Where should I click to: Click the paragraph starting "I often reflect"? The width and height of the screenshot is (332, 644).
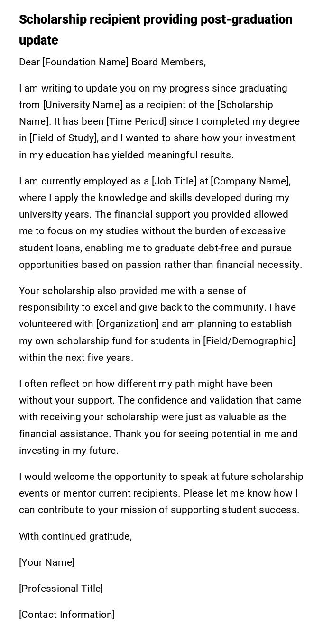pyautogui.click(x=160, y=417)
